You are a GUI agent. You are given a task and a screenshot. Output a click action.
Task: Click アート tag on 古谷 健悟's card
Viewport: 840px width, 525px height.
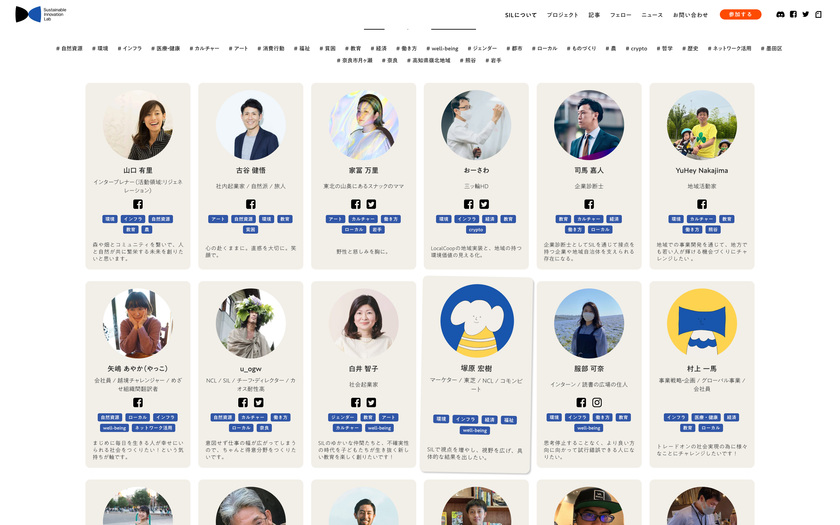point(218,219)
